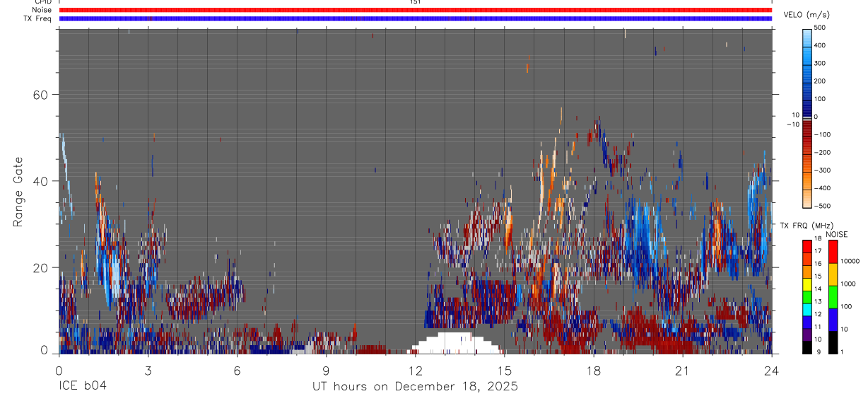
Task: Click the '-10' label beside the velocity scale
Action: click(x=792, y=124)
